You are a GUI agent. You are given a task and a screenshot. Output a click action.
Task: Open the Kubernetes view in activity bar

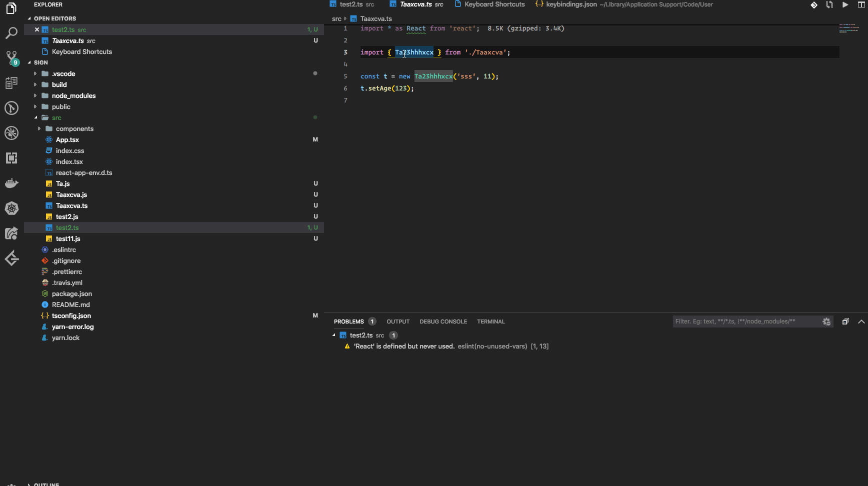[x=11, y=208]
